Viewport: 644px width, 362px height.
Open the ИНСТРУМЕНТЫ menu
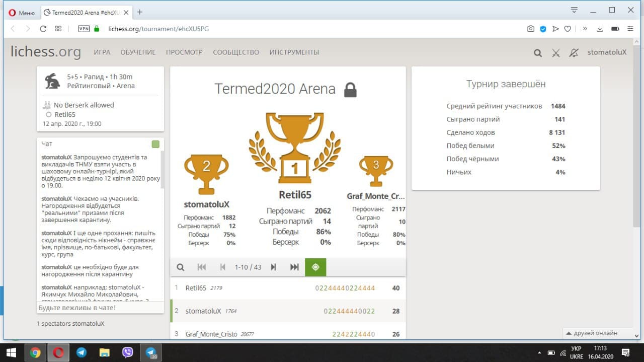tap(294, 52)
